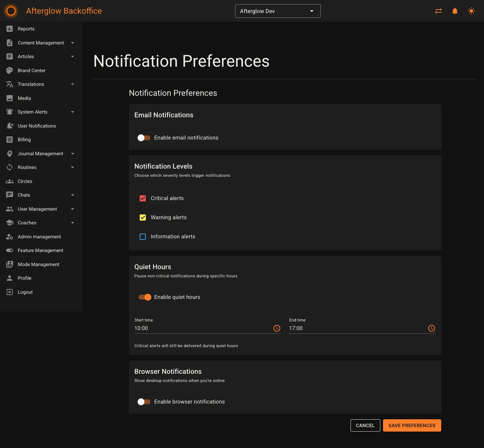484x448 pixels.
Task: Uncheck the Warning alerts checkbox
Action: pyautogui.click(x=142, y=217)
